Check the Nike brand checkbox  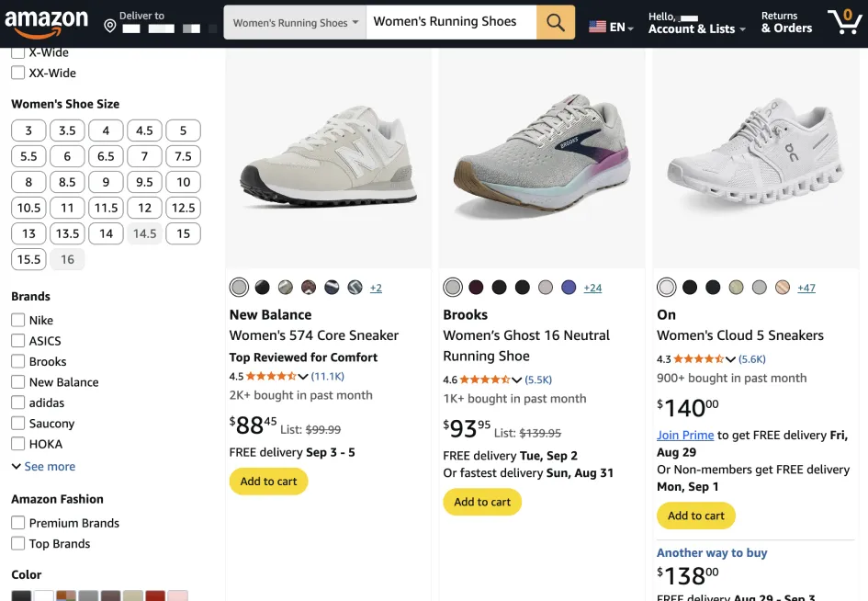(18, 321)
